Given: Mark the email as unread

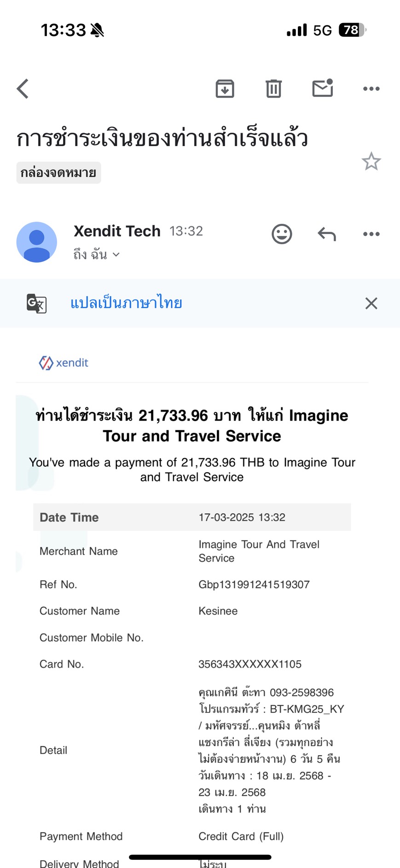Looking at the screenshot, I should [x=323, y=88].
